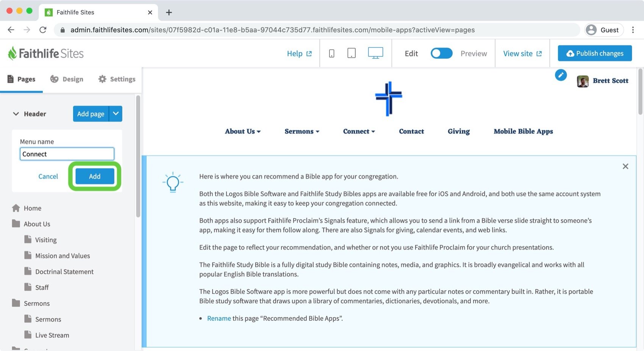Click the Sermons child page icon
This screenshot has width=644, height=351.
28,319
